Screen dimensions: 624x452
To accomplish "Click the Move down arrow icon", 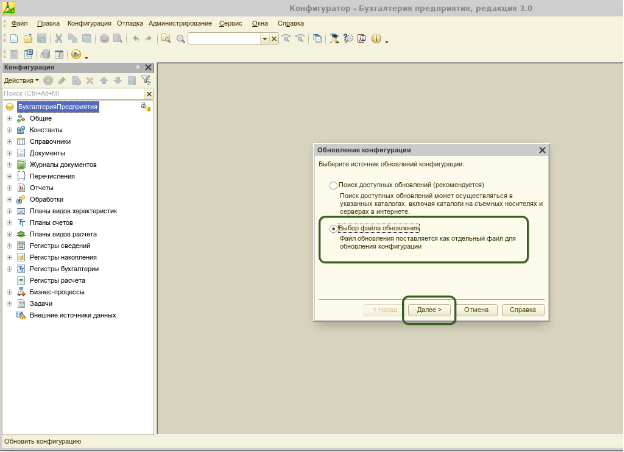I will (118, 80).
